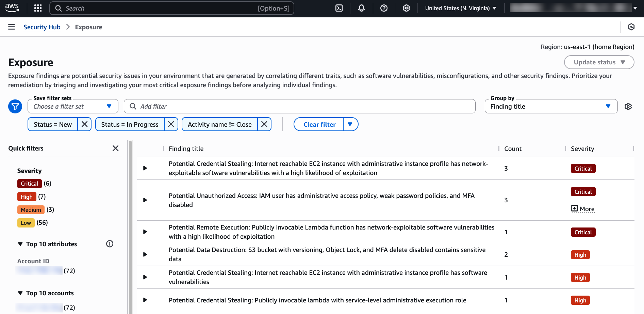644x314 pixels.
Task: Expand the Internet reachable EC2 network-exploitable row
Action: pyautogui.click(x=145, y=168)
